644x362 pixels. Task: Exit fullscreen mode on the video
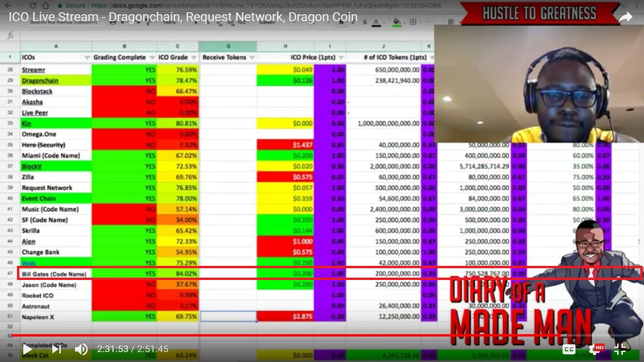coord(619,349)
